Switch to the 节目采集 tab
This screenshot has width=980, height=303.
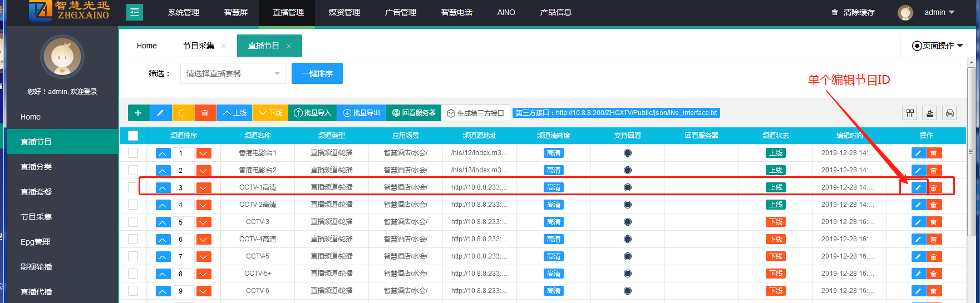tap(199, 46)
